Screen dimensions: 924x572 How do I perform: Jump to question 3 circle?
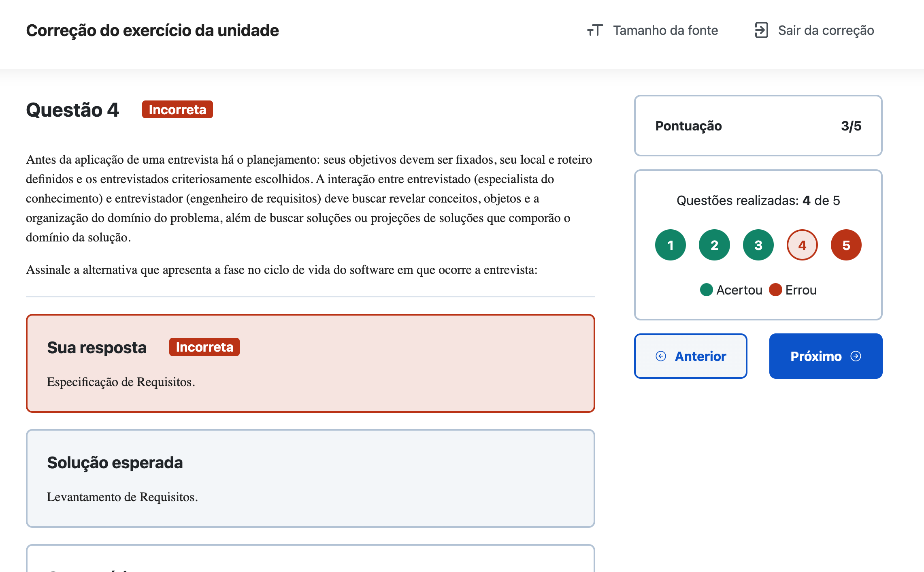point(758,245)
